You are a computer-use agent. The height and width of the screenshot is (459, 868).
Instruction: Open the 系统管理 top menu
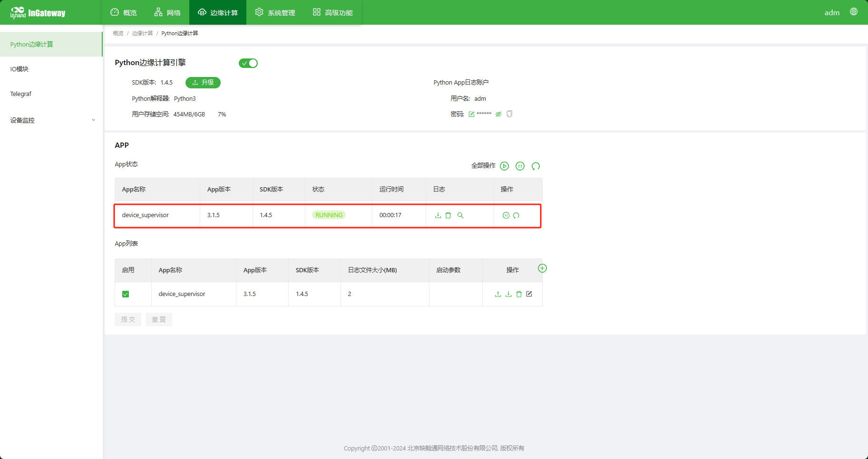click(275, 12)
